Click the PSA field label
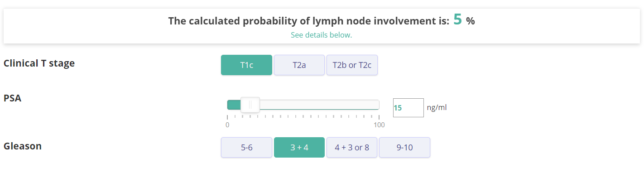The image size is (644, 173). (12, 98)
